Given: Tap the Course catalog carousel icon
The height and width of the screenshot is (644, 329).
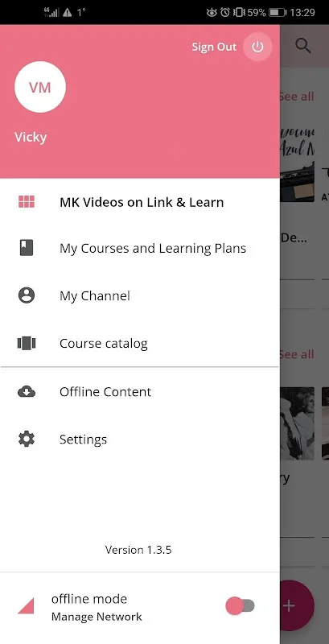Looking at the screenshot, I should point(27,343).
